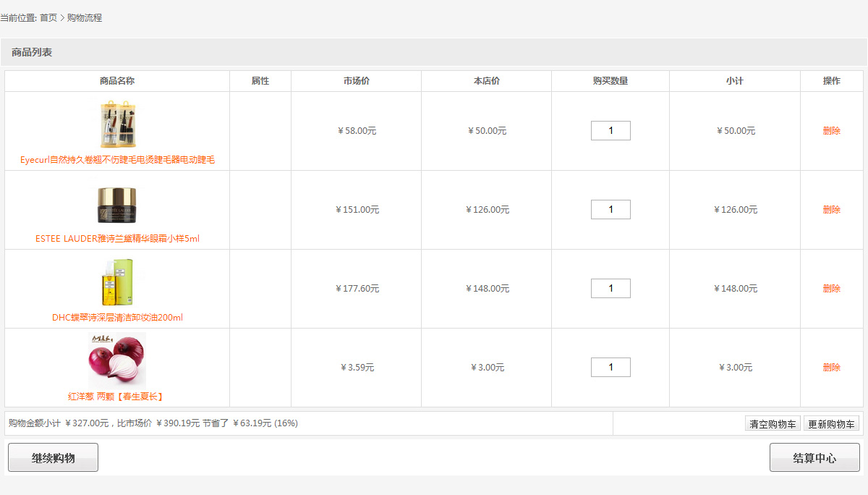
Task: Click the market price ￥3.59元
Action: [x=357, y=368]
